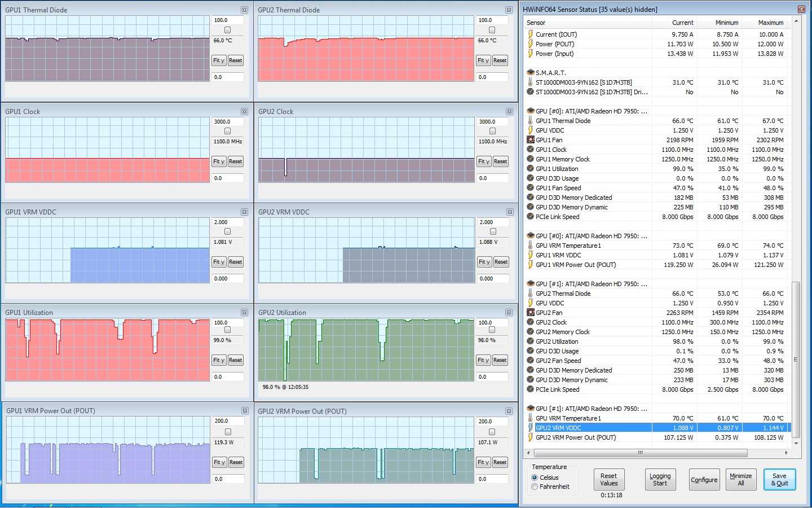This screenshot has height=508, width=812.
Task: Open the Configure dialog
Action: click(x=704, y=480)
